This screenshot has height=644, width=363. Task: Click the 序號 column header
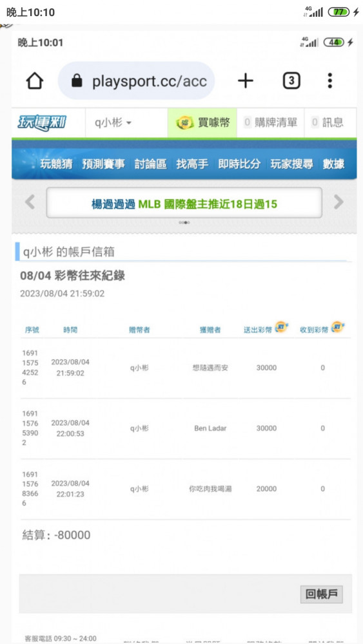click(32, 330)
